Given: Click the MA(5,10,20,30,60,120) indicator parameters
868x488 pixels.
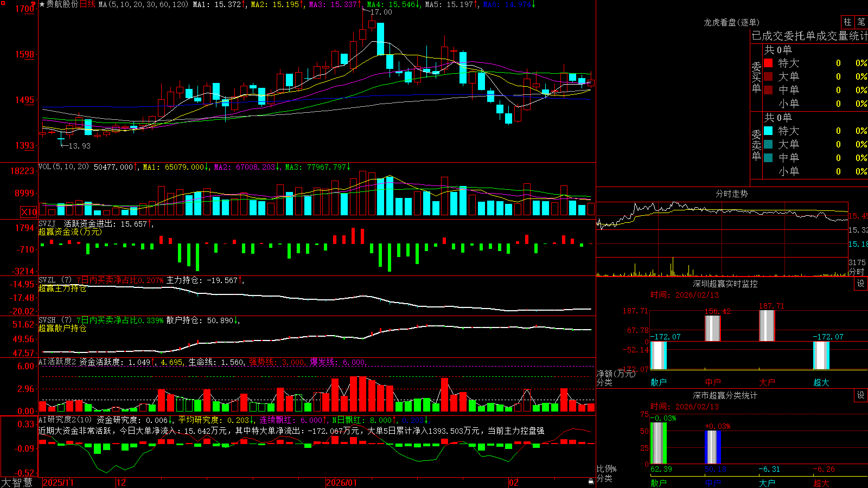Looking at the screenshot, I should click(x=143, y=4).
